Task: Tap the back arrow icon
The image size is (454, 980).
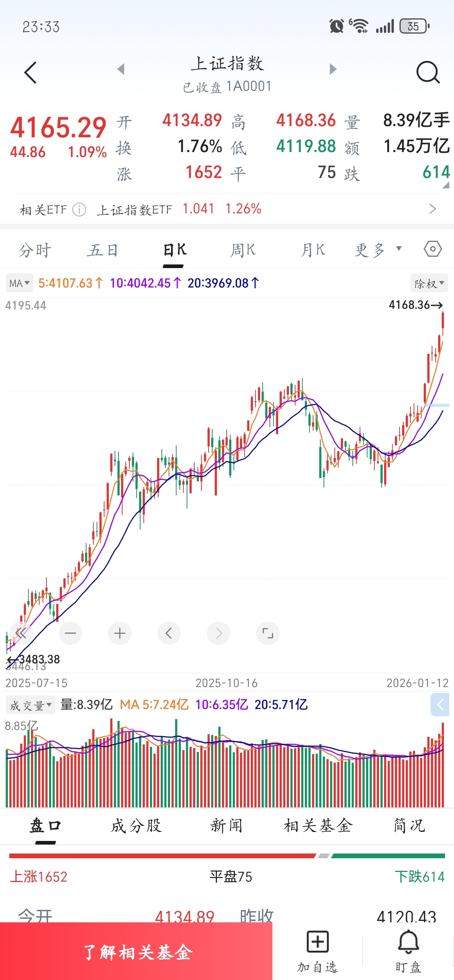Action: [x=30, y=72]
